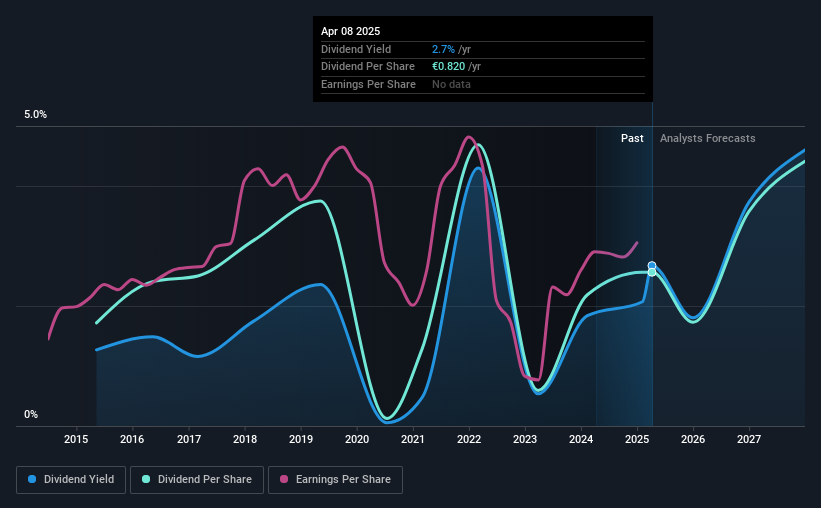The height and width of the screenshot is (508, 821).
Task: Click the 2017 x-axis label
Action: (x=188, y=439)
